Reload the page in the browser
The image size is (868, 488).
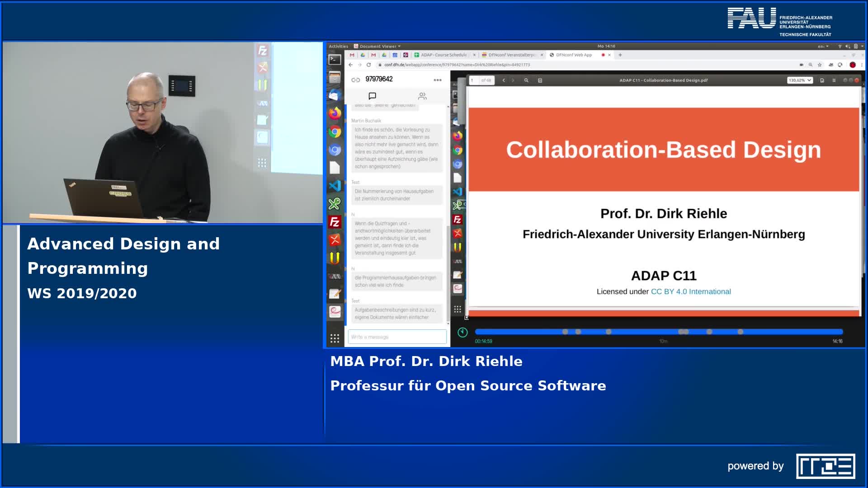click(x=369, y=65)
